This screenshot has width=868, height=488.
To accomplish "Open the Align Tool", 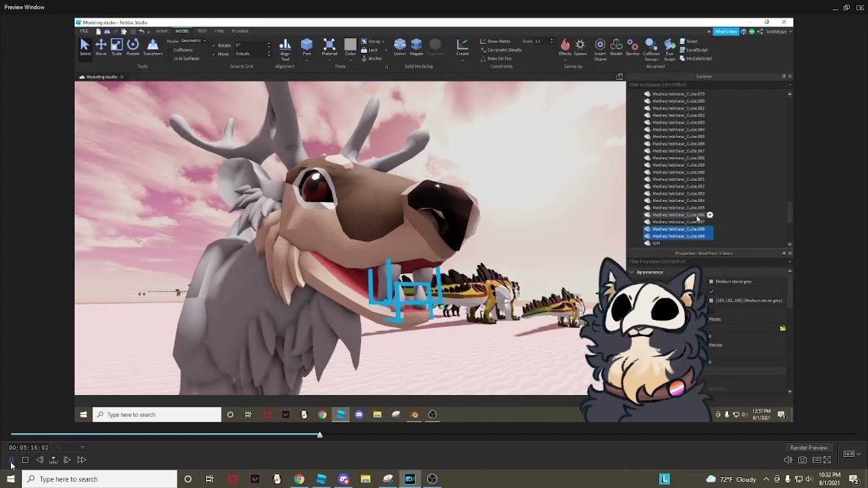I will (285, 49).
